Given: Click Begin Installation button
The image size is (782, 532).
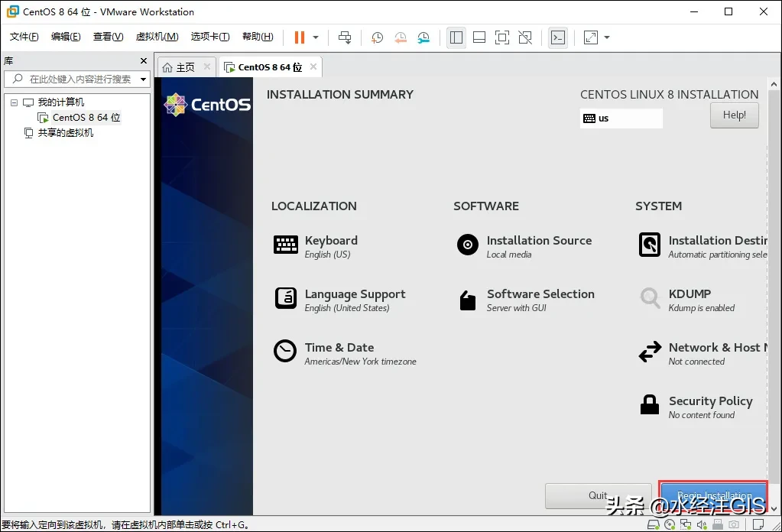Looking at the screenshot, I should [x=714, y=495].
